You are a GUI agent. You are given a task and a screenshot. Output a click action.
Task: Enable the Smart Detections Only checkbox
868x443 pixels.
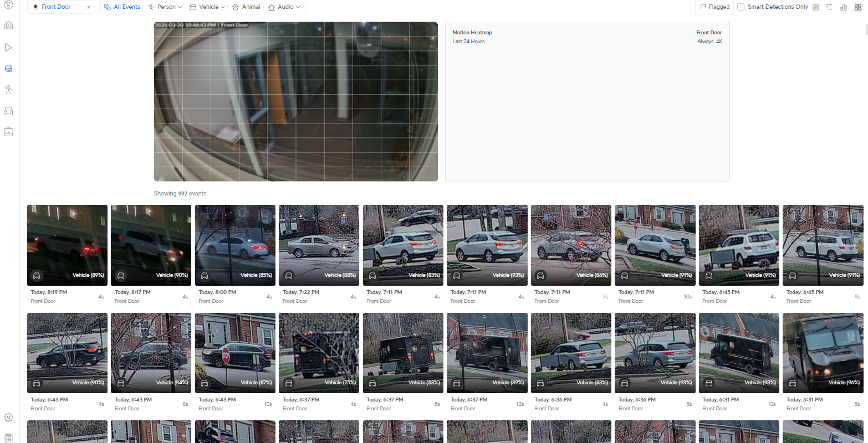pyautogui.click(x=741, y=7)
